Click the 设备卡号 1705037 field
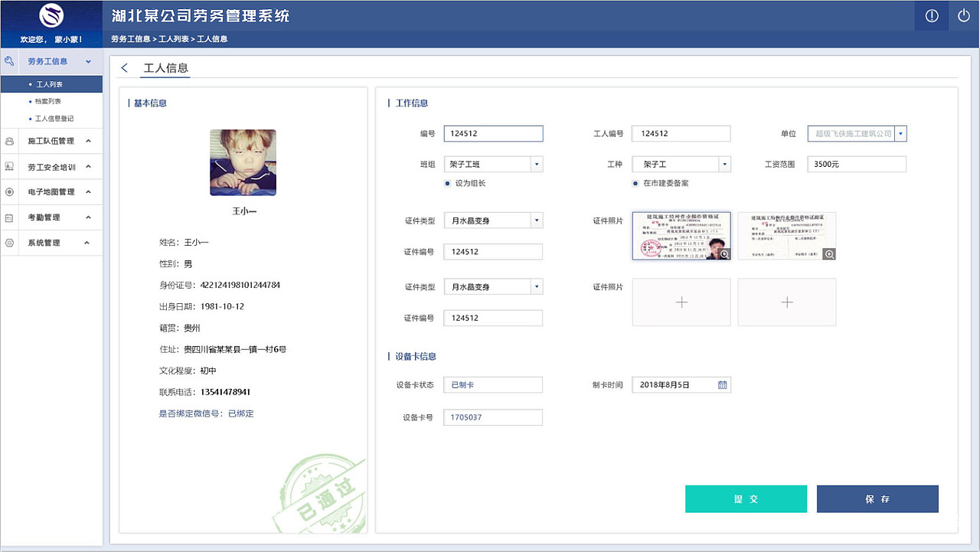 [x=493, y=417]
